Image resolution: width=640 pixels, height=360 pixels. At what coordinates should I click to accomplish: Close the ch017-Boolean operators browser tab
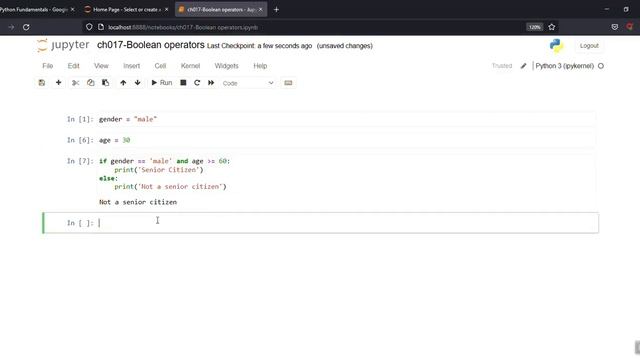(261, 9)
